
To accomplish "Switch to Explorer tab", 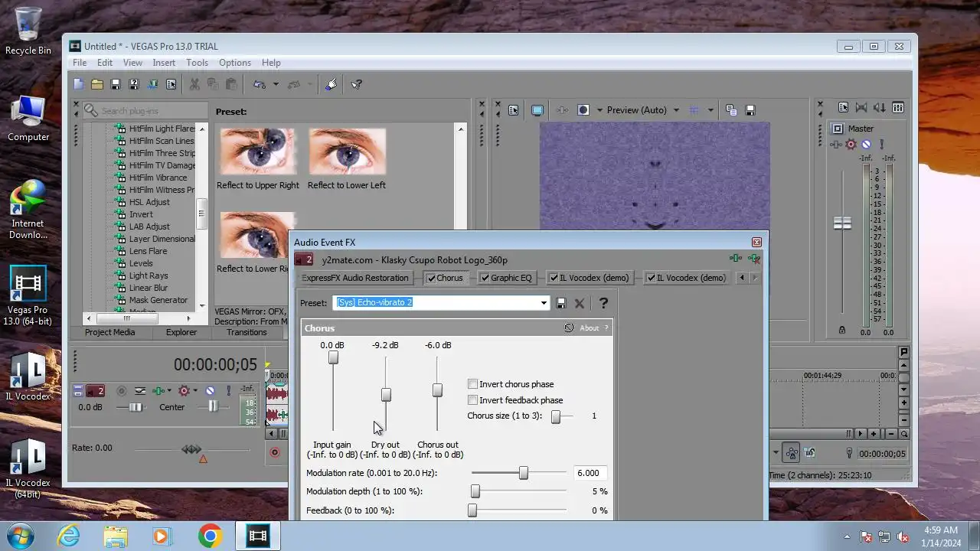I will pos(181,332).
